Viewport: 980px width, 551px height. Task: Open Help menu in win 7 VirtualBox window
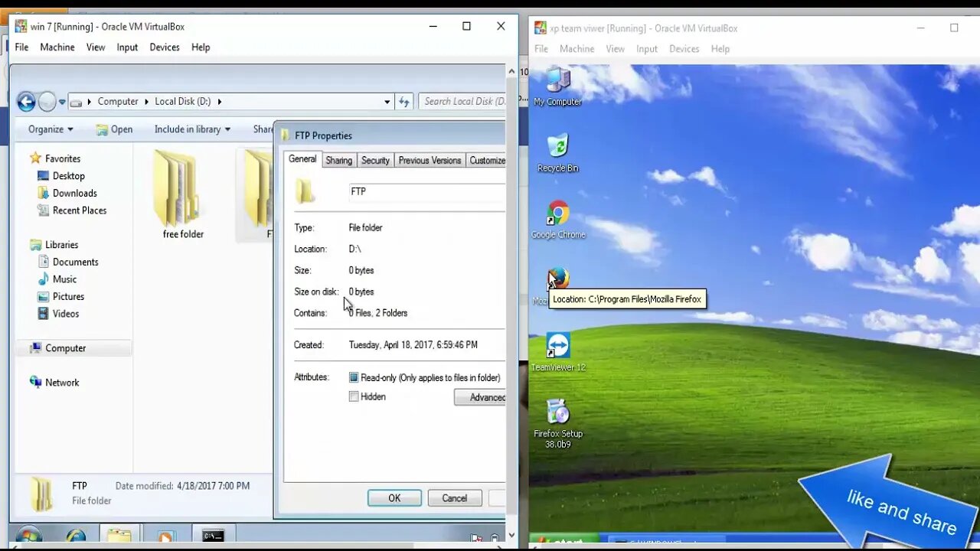point(201,47)
